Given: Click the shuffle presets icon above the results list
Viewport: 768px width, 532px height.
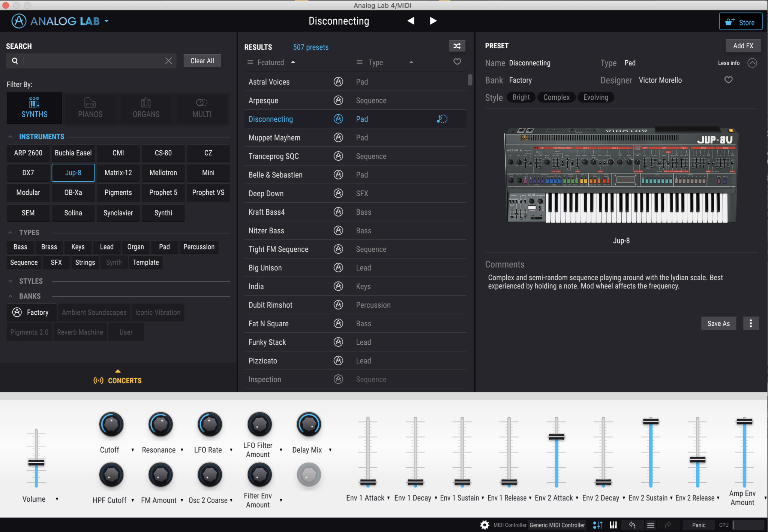Looking at the screenshot, I should 457,46.
